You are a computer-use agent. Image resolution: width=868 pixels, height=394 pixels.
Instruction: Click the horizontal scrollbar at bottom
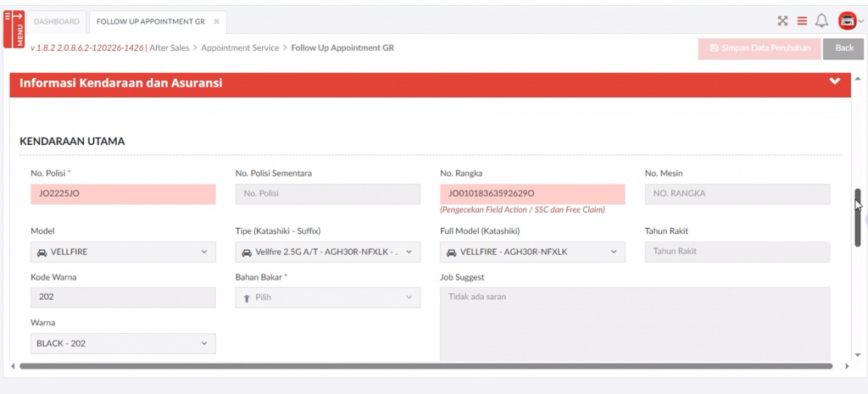click(424, 366)
